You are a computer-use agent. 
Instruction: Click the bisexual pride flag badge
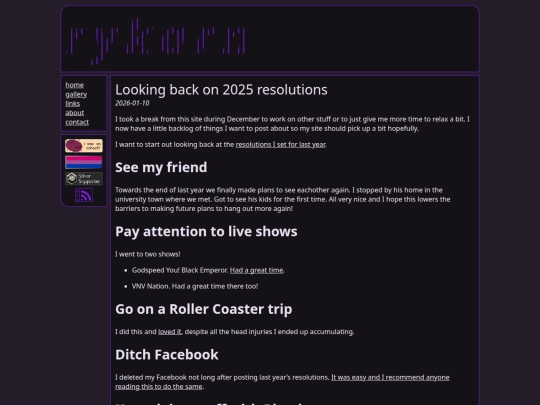84,162
